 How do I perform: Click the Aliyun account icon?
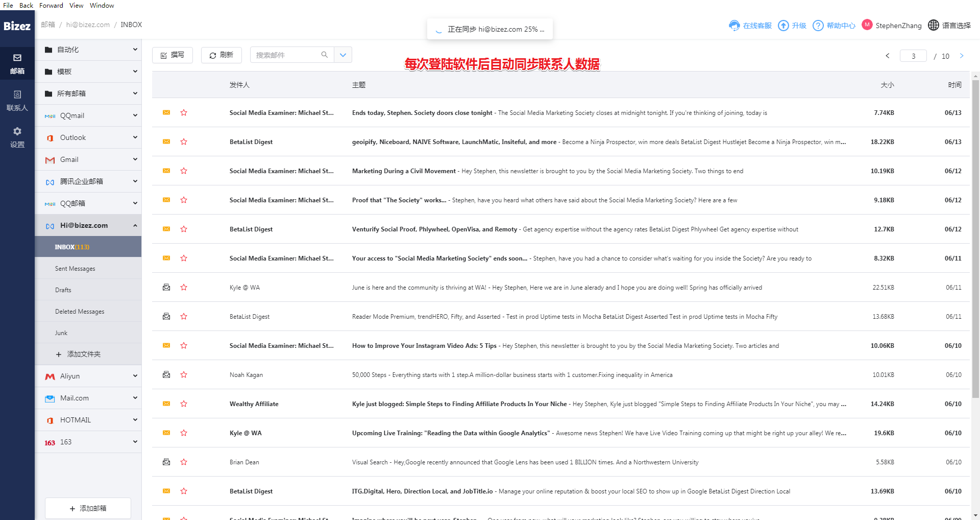(50, 376)
